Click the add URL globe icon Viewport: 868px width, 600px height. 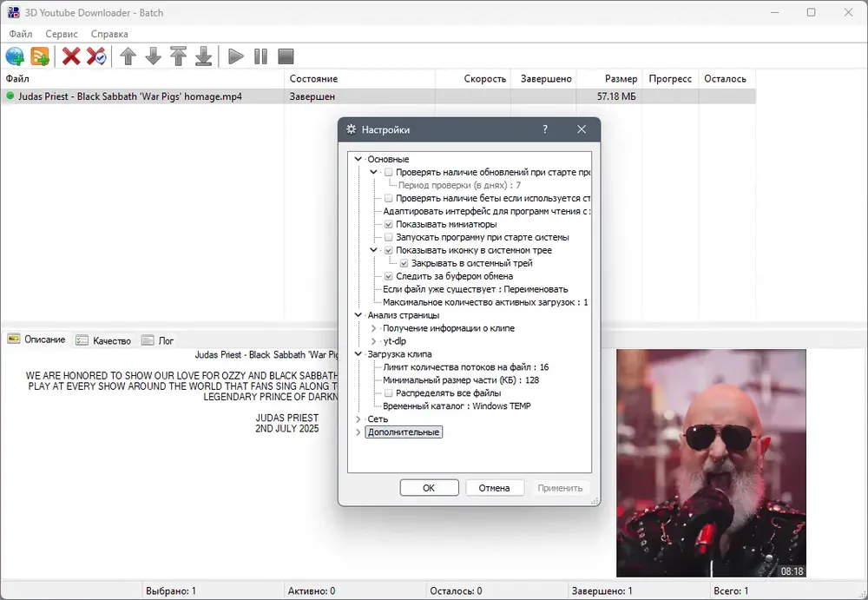click(15, 56)
